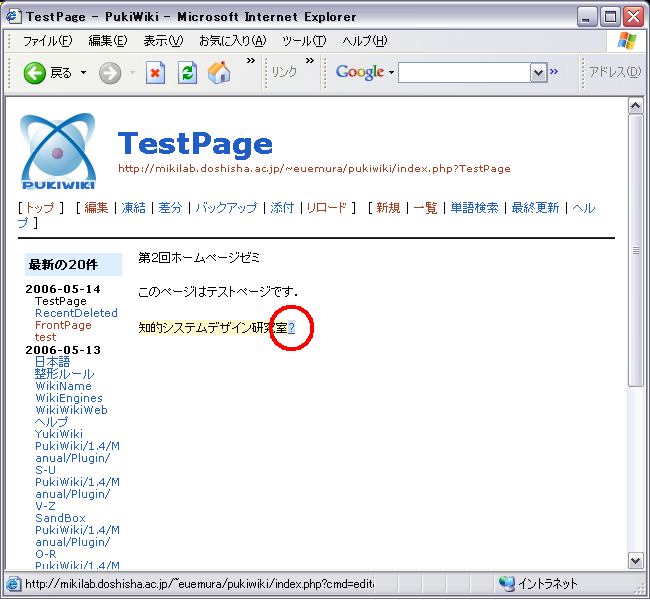Open the お気に入り(A) menu
650x600 pixels.
coord(233,41)
